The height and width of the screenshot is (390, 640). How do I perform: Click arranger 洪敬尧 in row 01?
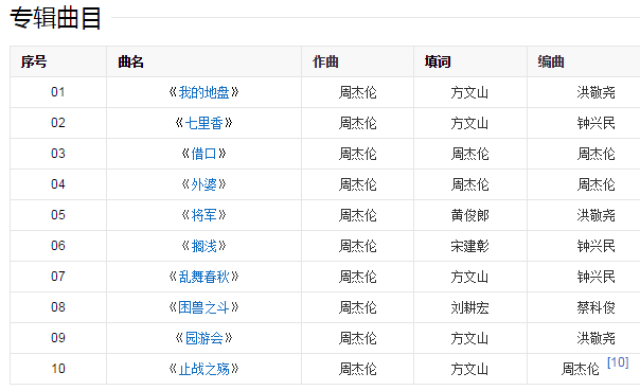click(596, 93)
